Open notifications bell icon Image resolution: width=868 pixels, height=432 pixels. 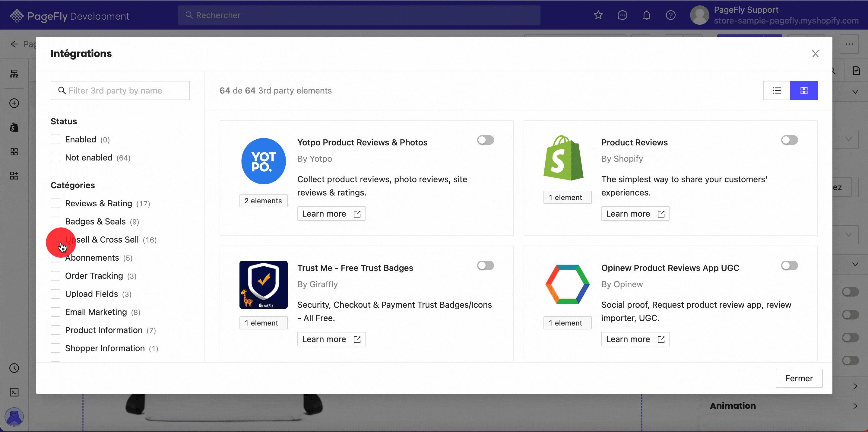pyautogui.click(x=646, y=15)
